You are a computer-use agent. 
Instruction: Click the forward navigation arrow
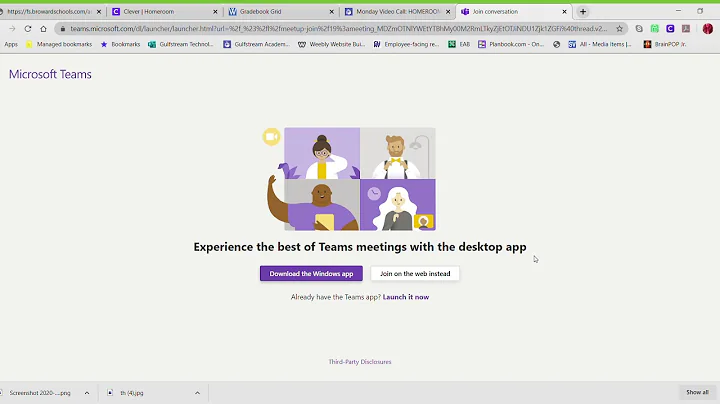click(x=12, y=28)
